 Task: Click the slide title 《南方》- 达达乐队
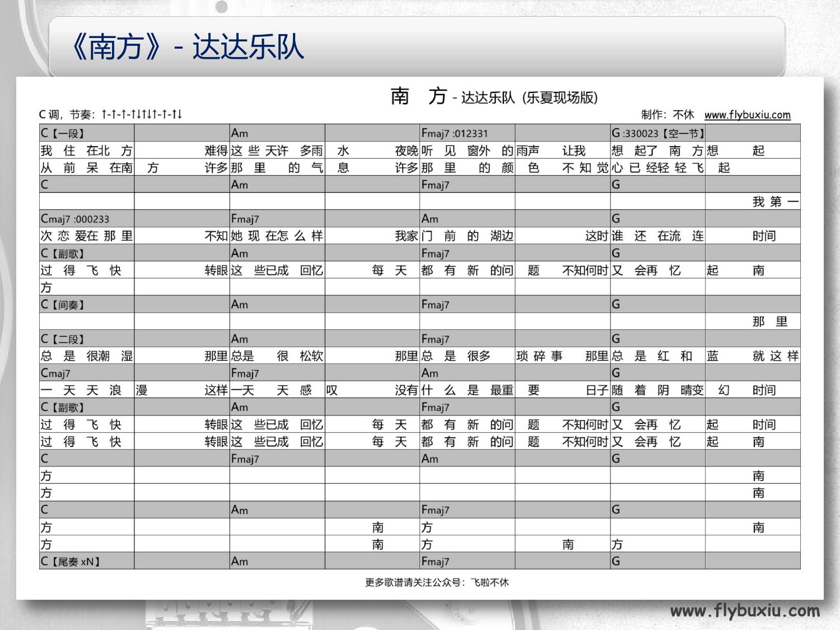click(x=186, y=46)
